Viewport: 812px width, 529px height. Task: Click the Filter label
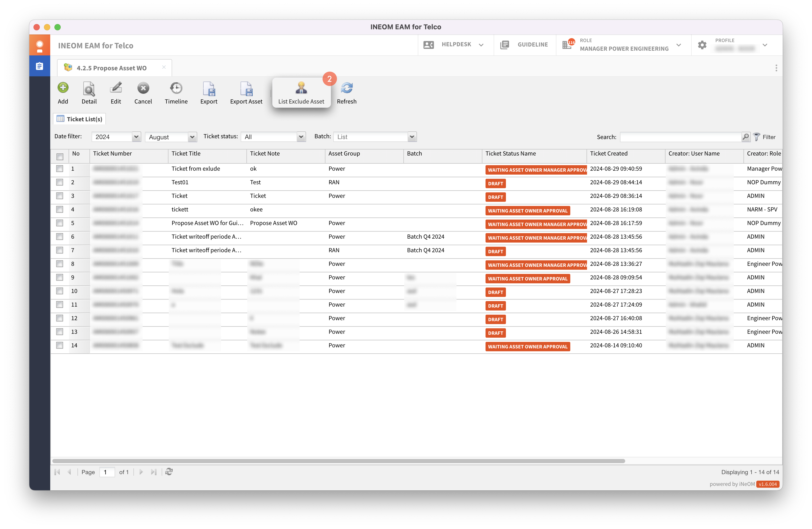click(x=769, y=137)
